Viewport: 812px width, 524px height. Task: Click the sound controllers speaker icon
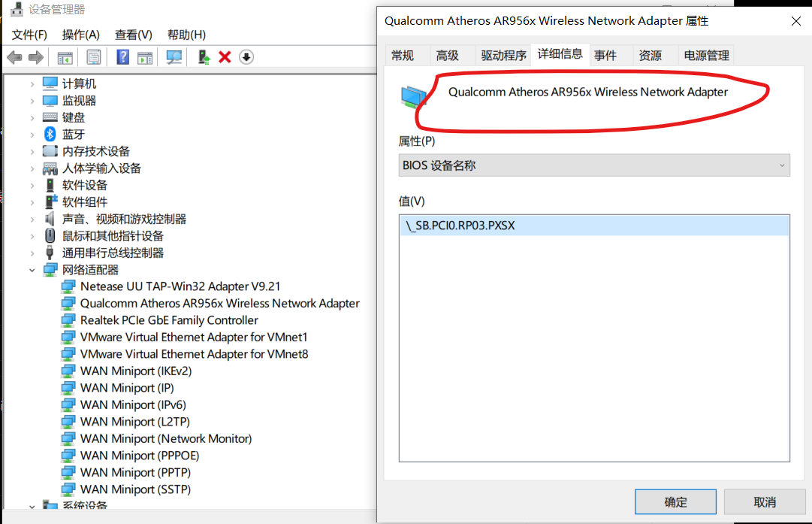pos(50,219)
